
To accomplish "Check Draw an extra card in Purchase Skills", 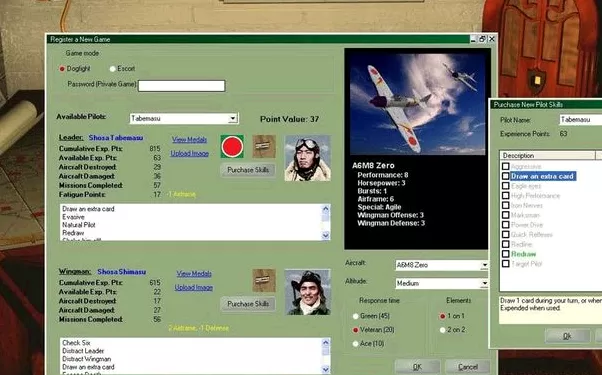I will [x=506, y=176].
